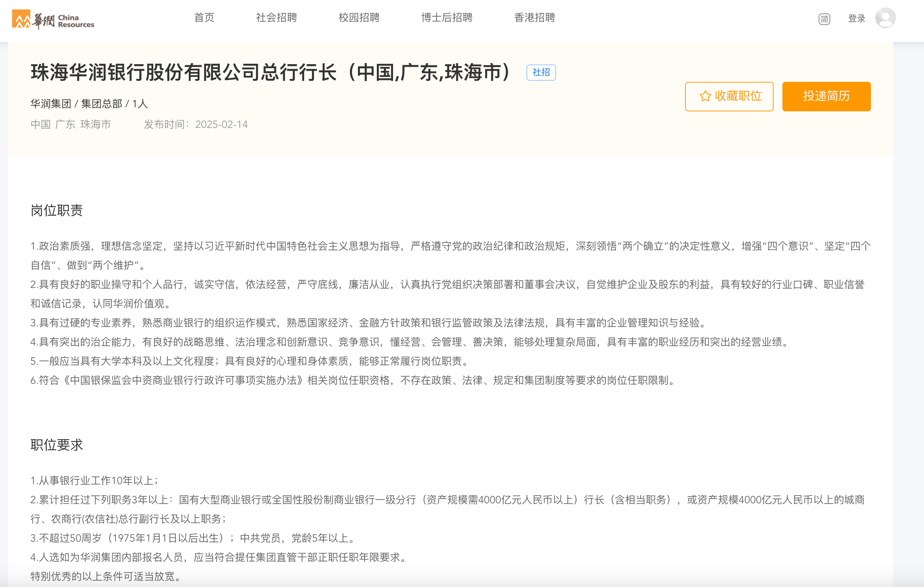Click the 登录 login link
Screen dimensions: 924x587
pos(856,18)
